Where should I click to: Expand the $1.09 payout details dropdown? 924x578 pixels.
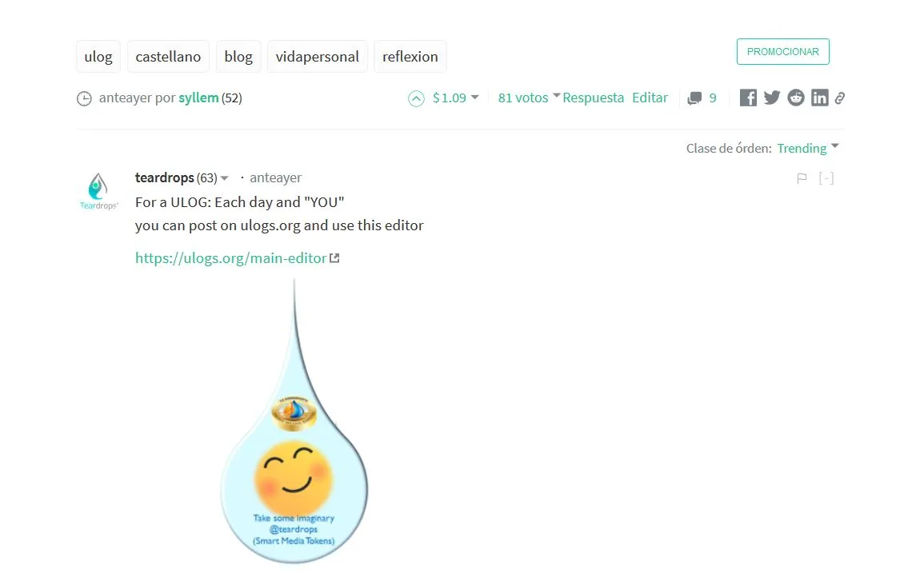[x=475, y=97]
